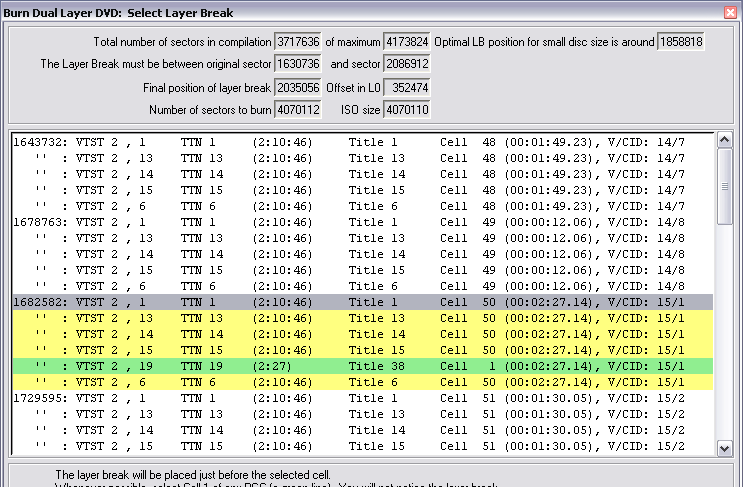The width and height of the screenshot is (743, 487).
Task: Click the final position of layer break field
Action: (x=298, y=87)
